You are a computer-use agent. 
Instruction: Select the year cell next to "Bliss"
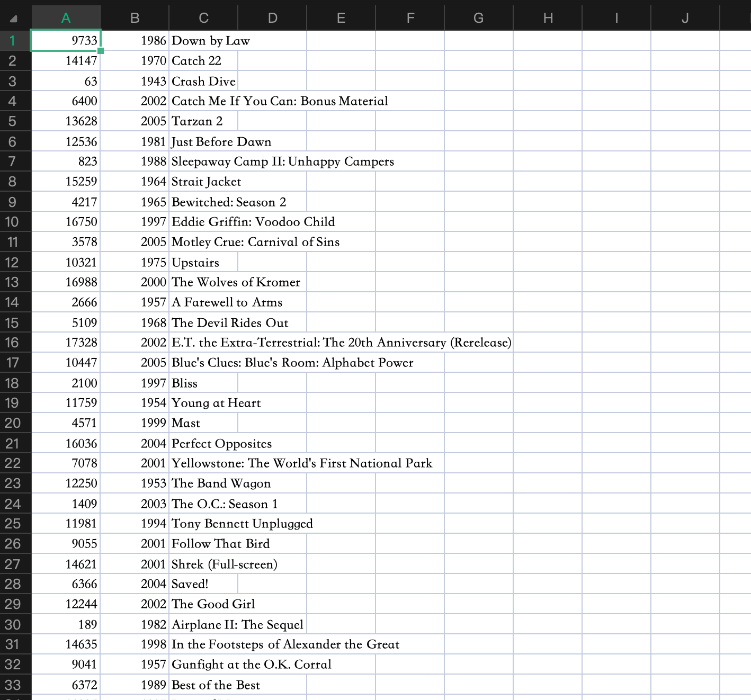[x=135, y=383]
